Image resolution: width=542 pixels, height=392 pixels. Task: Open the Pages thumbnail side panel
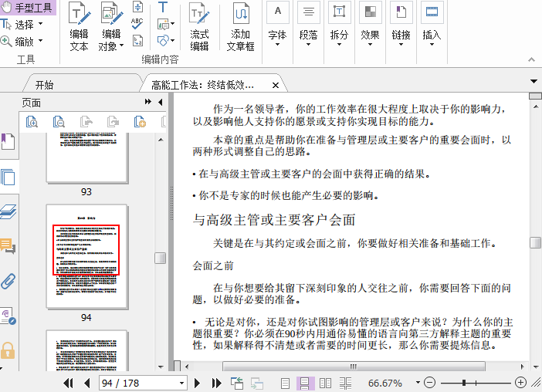8,177
